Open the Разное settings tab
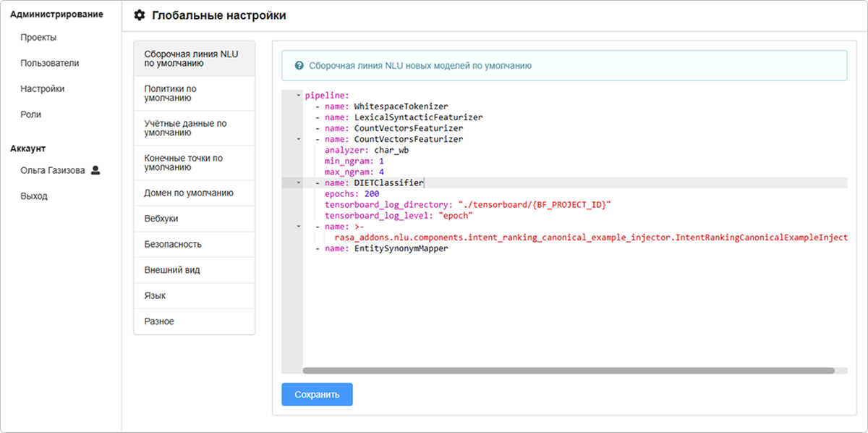868x433 pixels. coord(195,321)
